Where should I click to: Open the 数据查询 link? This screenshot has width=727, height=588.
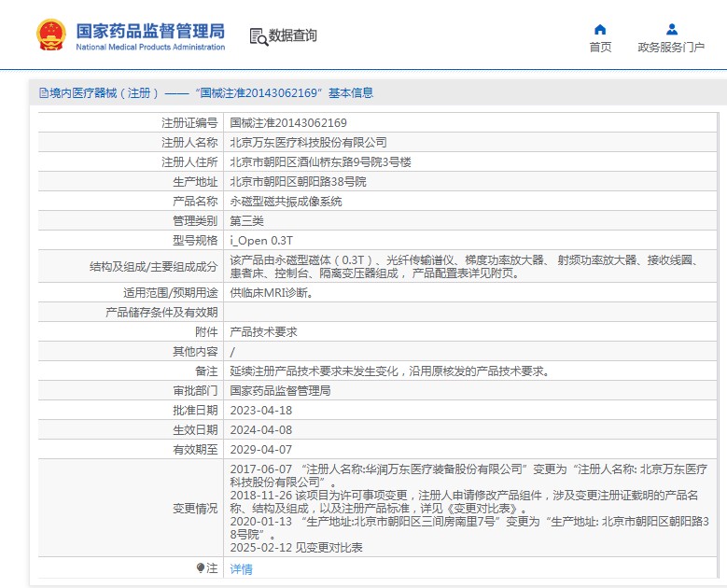(292, 35)
